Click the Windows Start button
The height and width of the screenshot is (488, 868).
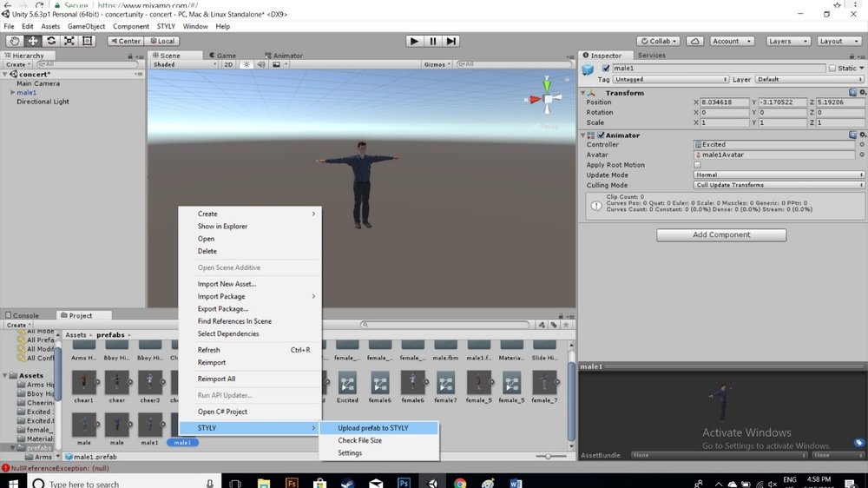pyautogui.click(x=13, y=483)
